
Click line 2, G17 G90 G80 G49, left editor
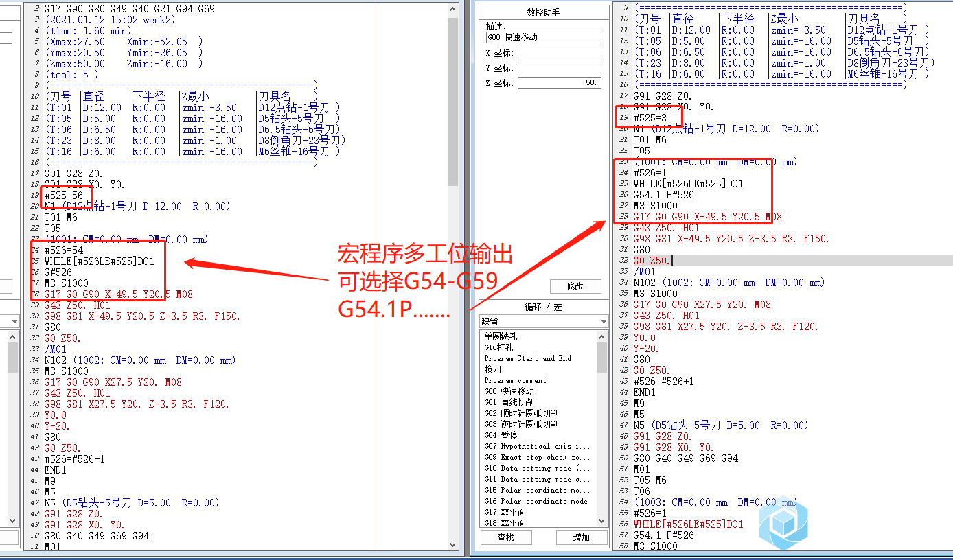click(129, 9)
